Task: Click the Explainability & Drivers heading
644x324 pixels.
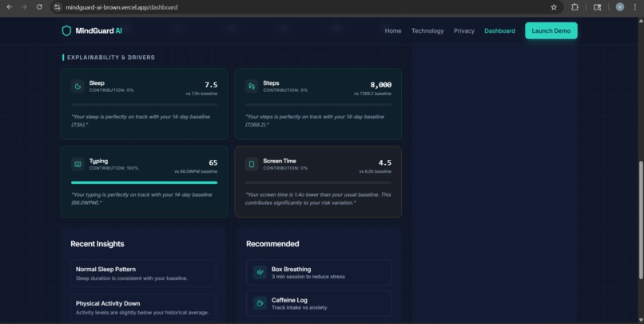Action: (111, 58)
